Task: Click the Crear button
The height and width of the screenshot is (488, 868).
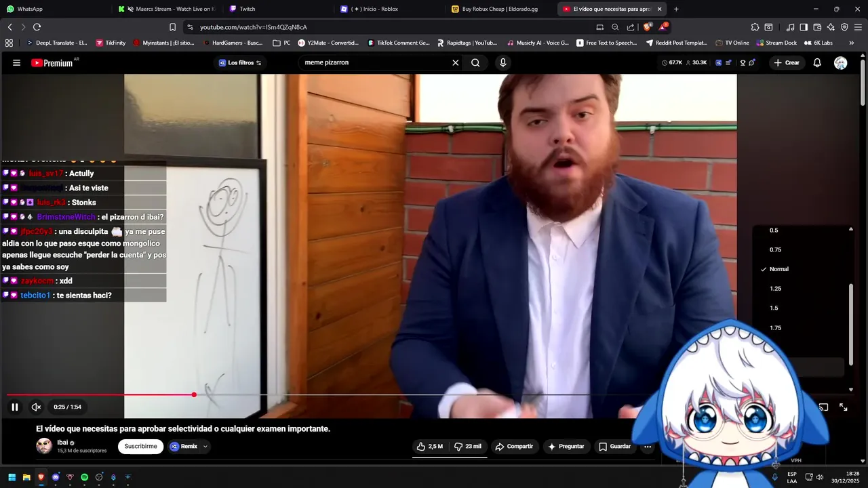Action: 787,62
